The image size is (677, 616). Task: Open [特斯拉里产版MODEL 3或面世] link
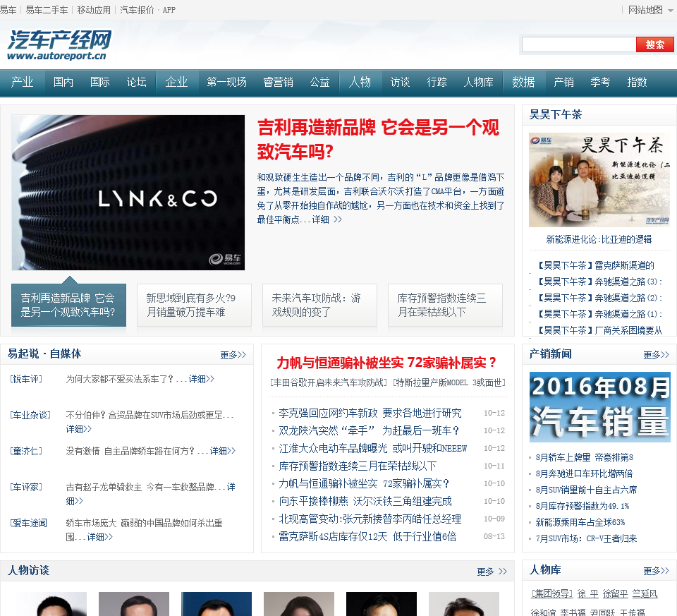pos(449,382)
